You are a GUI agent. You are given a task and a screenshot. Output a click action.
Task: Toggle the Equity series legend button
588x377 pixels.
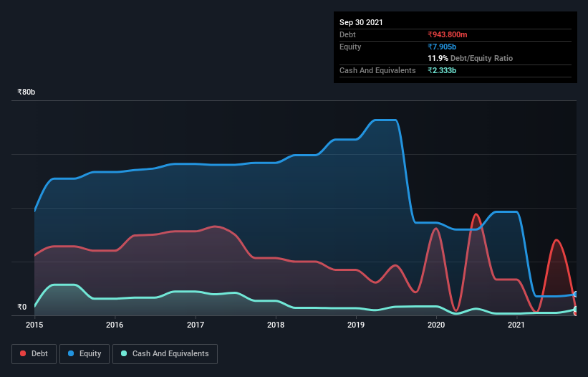[85, 354]
